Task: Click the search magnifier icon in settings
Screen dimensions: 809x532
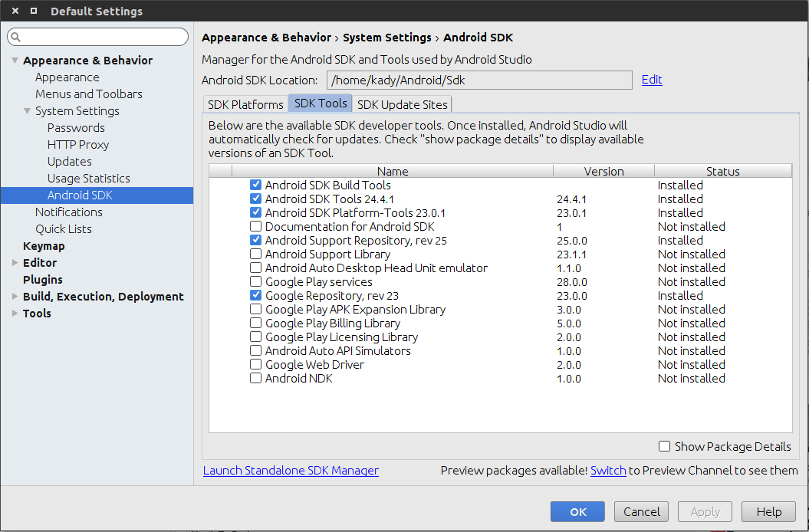Action: pos(15,37)
